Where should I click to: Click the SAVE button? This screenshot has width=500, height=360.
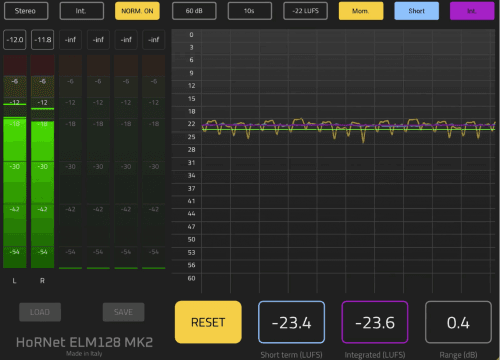click(x=123, y=312)
